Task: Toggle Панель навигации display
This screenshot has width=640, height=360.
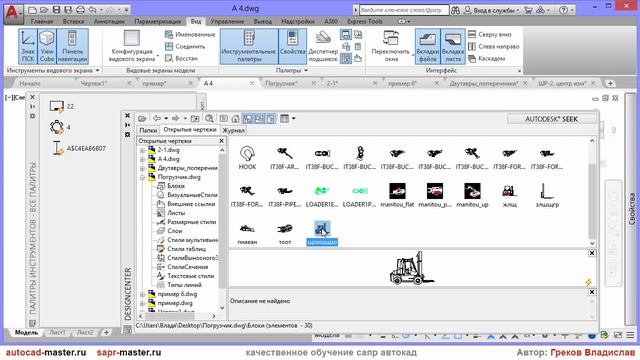Action: [72, 46]
